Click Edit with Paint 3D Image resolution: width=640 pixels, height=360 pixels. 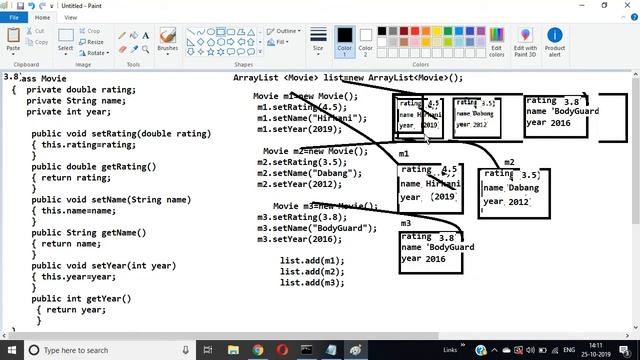[x=525, y=42]
